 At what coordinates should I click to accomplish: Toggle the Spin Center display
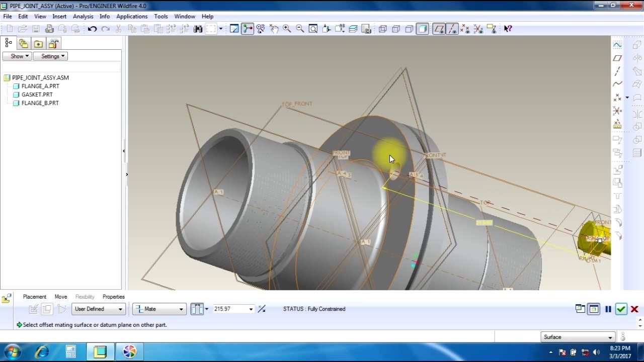tap(248, 29)
